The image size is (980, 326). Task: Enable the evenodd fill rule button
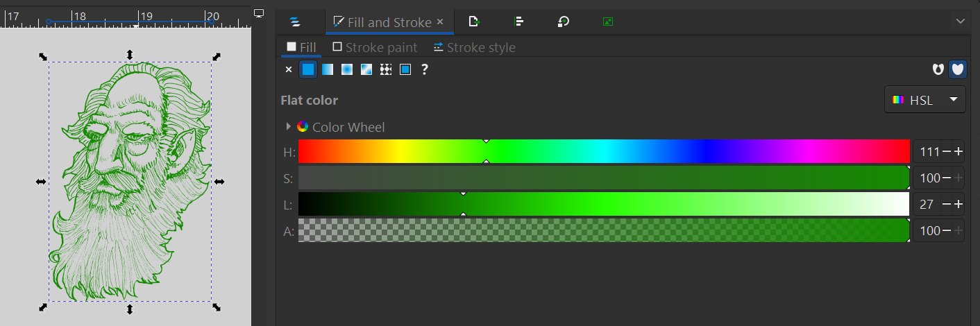pyautogui.click(x=938, y=69)
